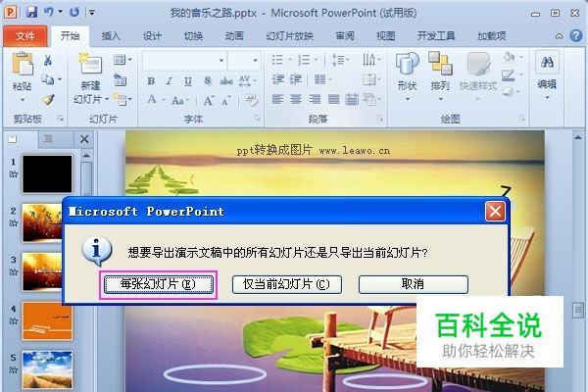Decrease font size with smaller A

pyautogui.click(x=225, y=101)
